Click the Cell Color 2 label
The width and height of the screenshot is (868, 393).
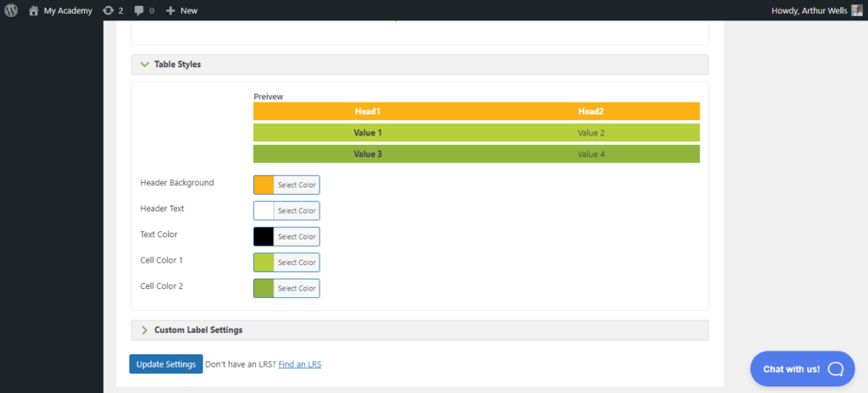162,286
